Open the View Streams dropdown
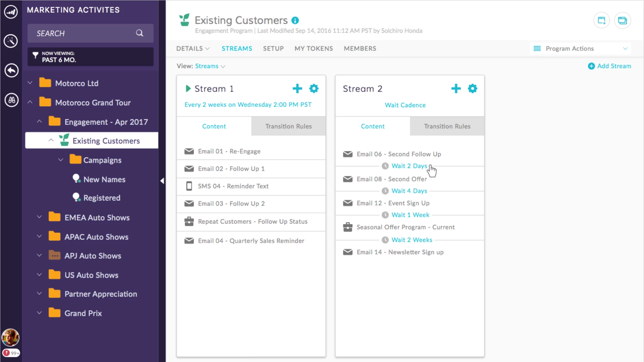Screen dimensions: 644x362 (210, 66)
